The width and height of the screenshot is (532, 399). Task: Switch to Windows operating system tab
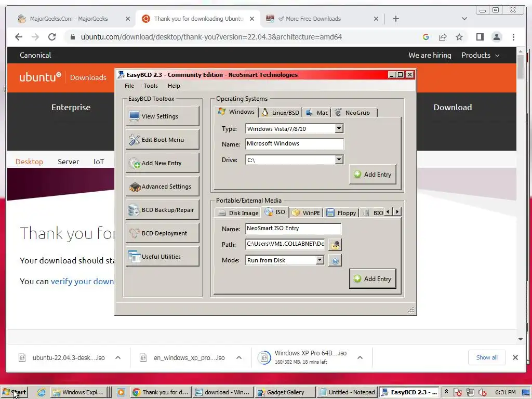pyautogui.click(x=236, y=112)
